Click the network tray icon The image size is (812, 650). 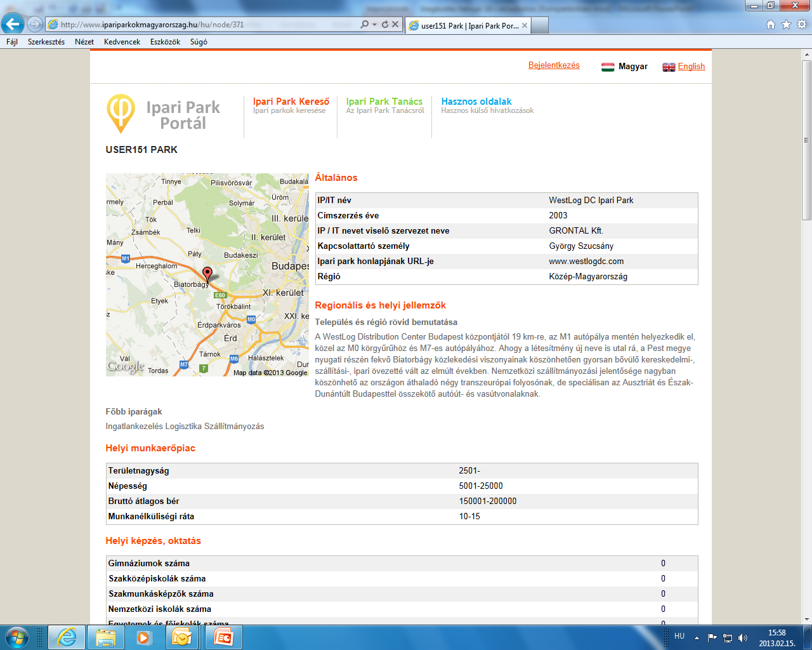728,638
